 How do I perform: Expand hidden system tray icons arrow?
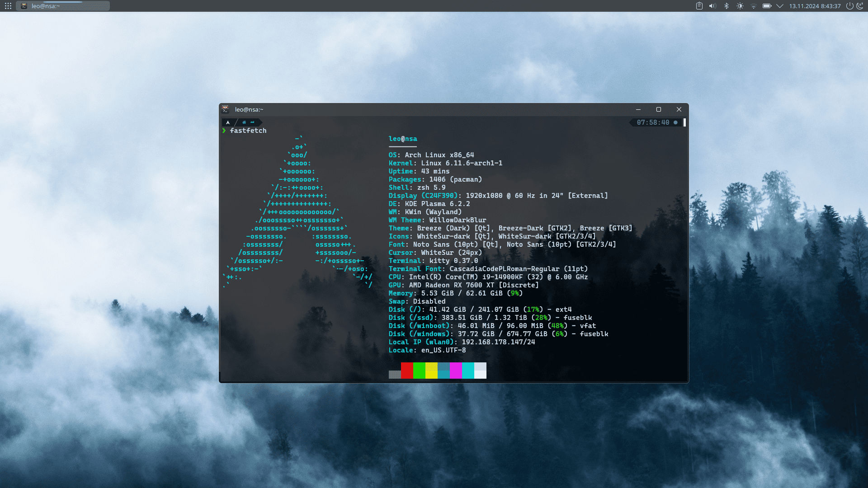click(780, 6)
